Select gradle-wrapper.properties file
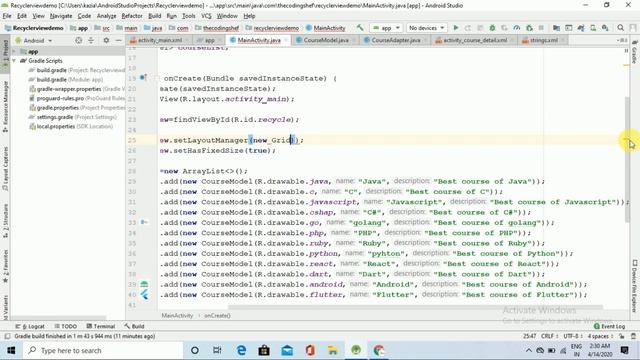 77,89
